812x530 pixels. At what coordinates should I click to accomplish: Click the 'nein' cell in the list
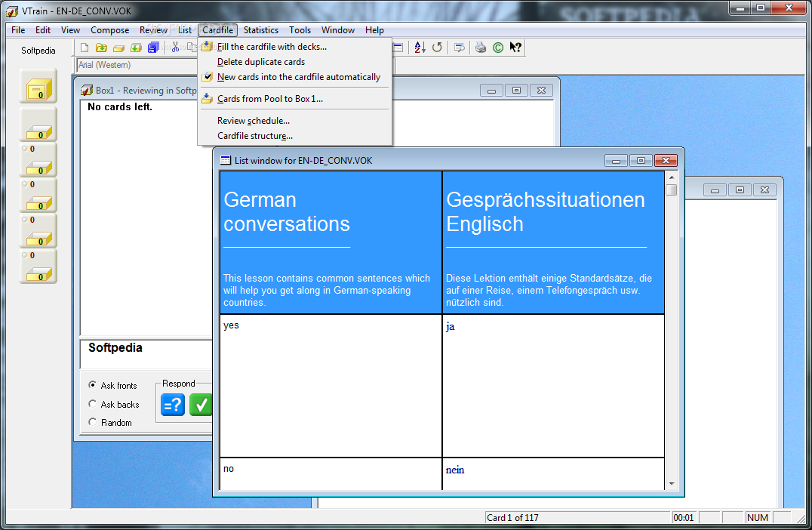point(554,474)
